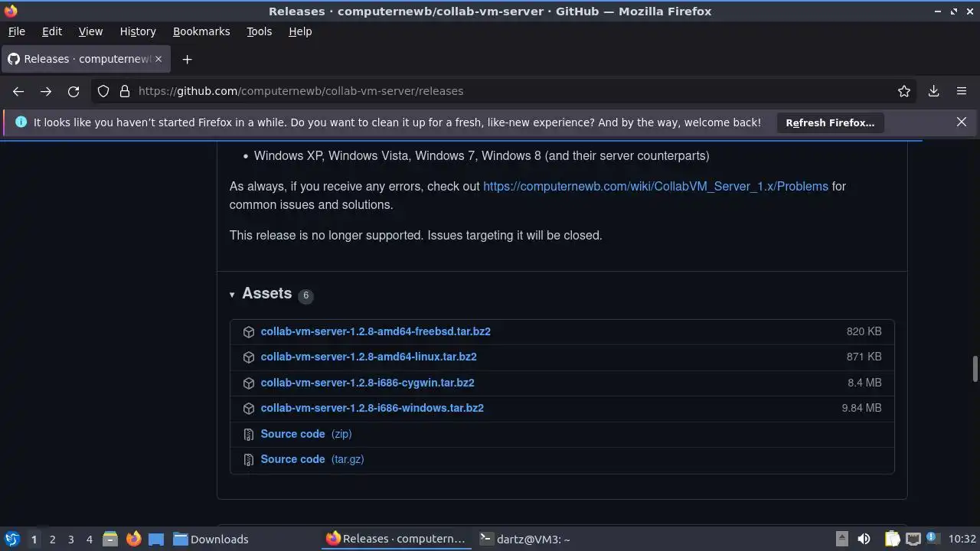980x551 pixels.
Task: Click the package icon beside the amd64-linux asset
Action: [x=249, y=357]
